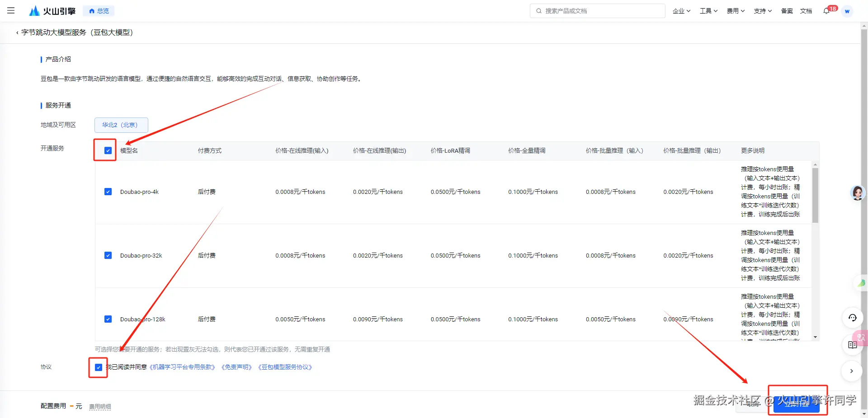Viewport: 868px width, 418px height.
Task: Click the Doubao-pro-4k 0.0500元 LoRA price
Action: coord(456,192)
